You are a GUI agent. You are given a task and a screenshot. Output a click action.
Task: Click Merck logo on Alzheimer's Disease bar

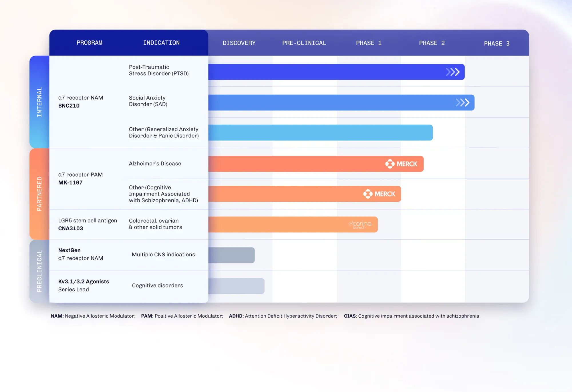tap(401, 164)
